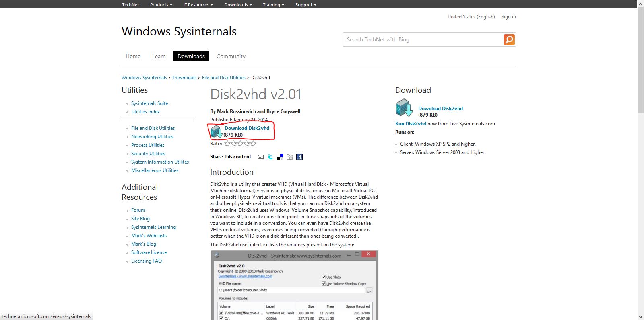The image size is (644, 320).
Task: Rate the article one star
Action: coord(227,144)
